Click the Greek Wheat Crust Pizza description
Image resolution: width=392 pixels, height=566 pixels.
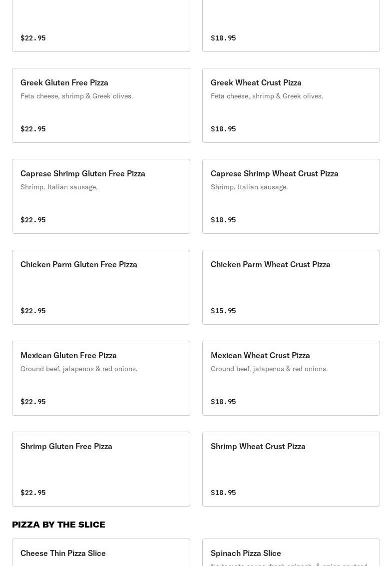coord(267,96)
